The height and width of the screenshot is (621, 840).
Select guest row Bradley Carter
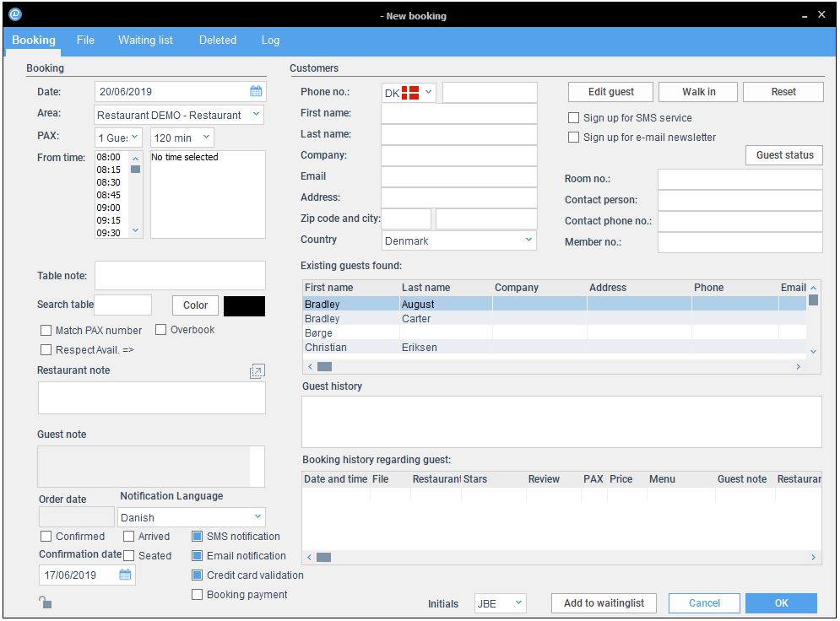point(555,319)
